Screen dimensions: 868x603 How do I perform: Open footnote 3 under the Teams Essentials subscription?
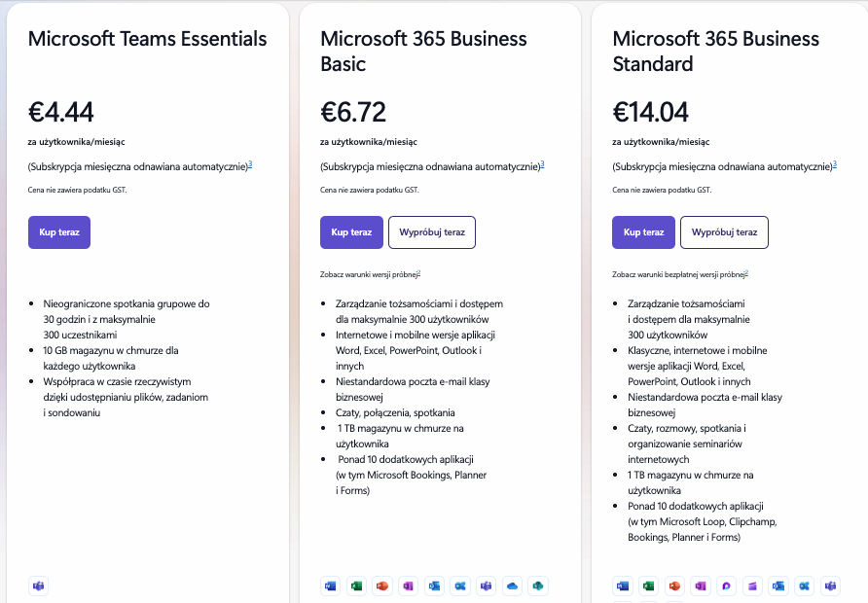click(x=250, y=164)
